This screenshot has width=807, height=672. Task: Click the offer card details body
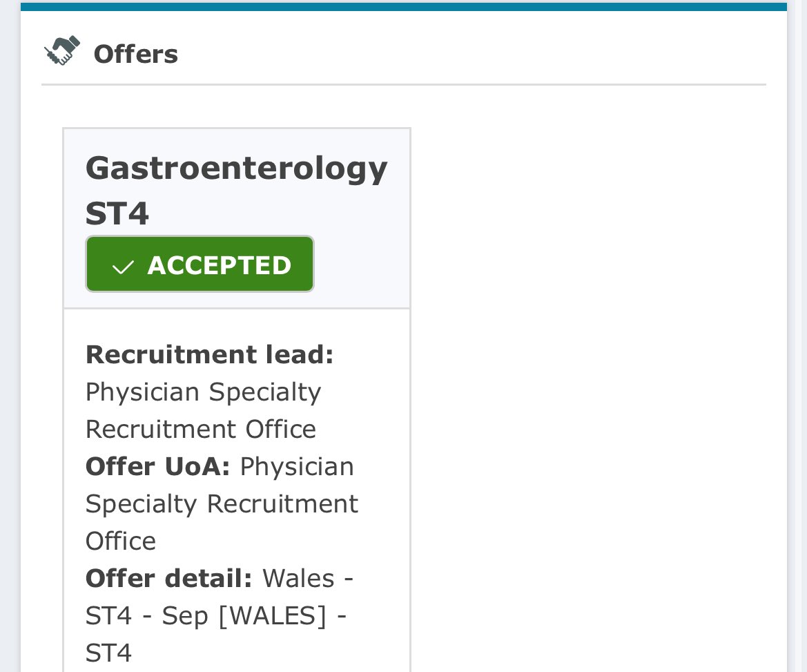(237, 490)
